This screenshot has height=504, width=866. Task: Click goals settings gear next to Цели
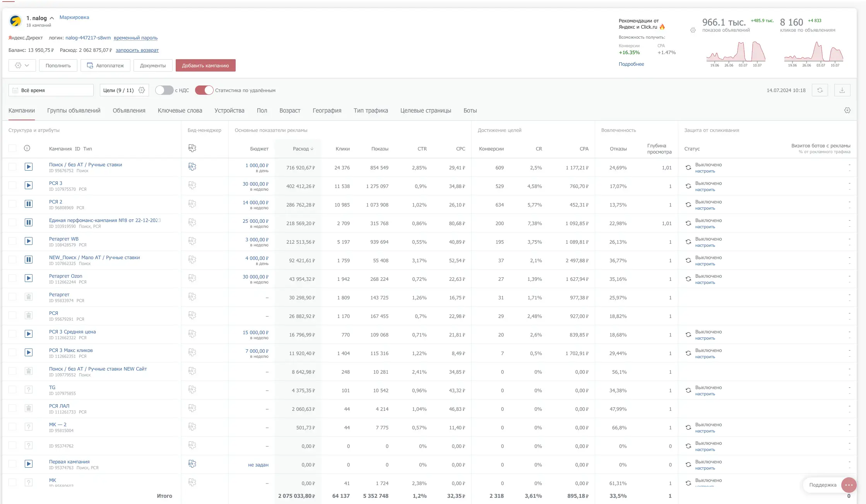[x=142, y=90]
